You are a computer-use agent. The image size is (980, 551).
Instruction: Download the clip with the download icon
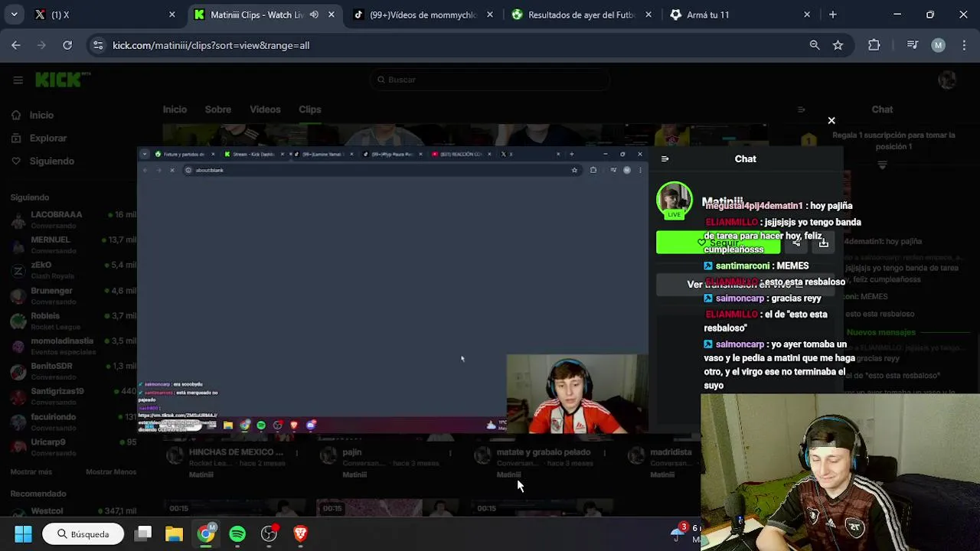point(823,243)
